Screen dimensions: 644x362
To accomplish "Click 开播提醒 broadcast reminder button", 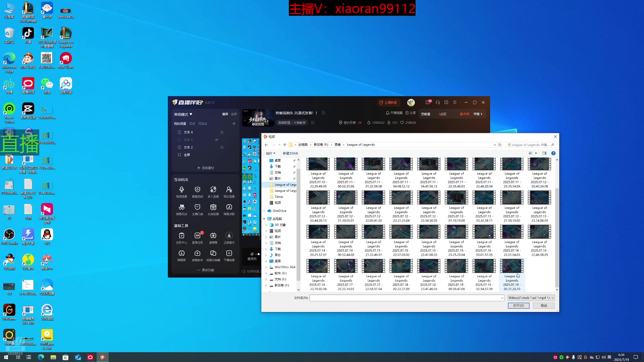I will pyautogui.click(x=394, y=113).
